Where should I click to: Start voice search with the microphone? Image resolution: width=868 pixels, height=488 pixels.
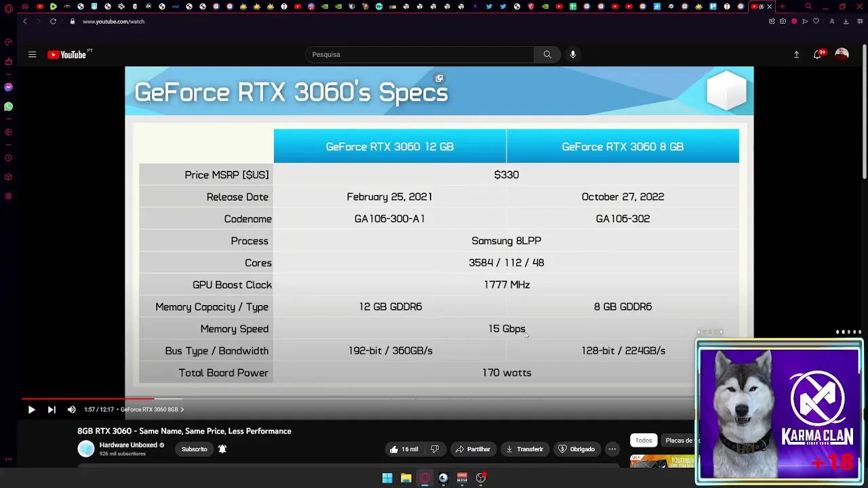tap(573, 54)
